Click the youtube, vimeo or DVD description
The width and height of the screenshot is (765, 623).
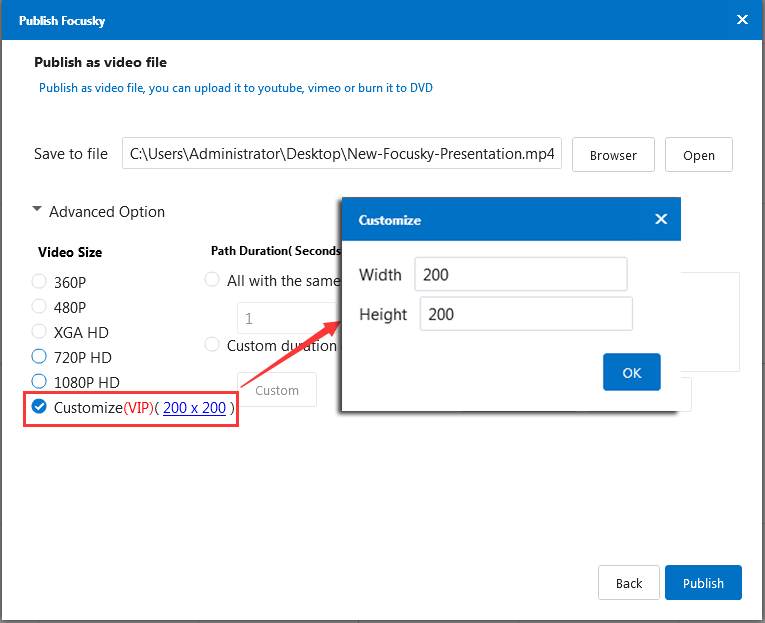[236, 88]
